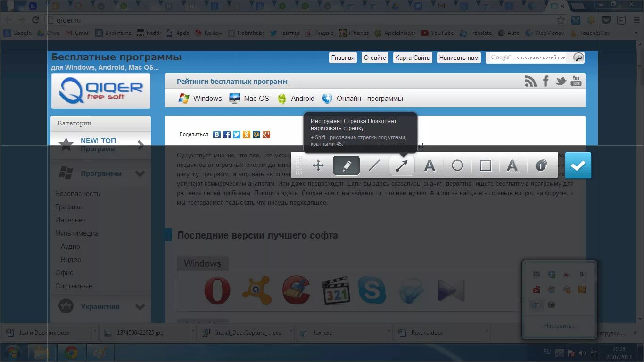Open Mac OS programs rating
644x362 pixels.
pos(249,99)
